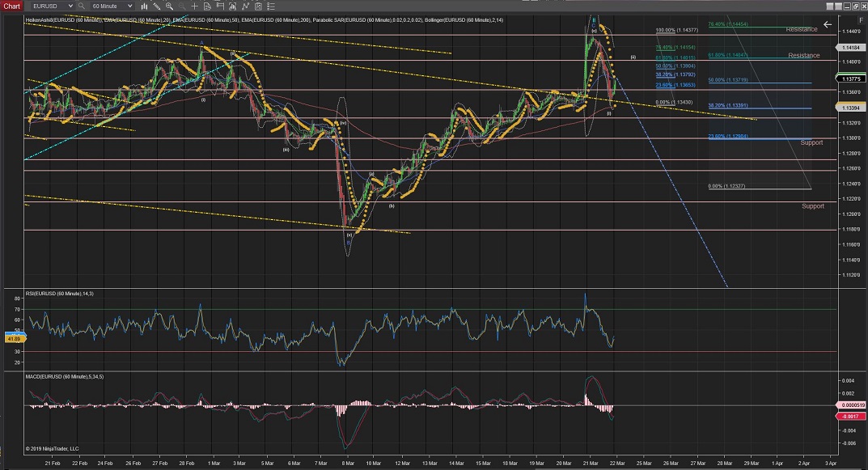Click the white return arrow on chart
The width and height of the screenshot is (868, 470).
pos(828,25)
